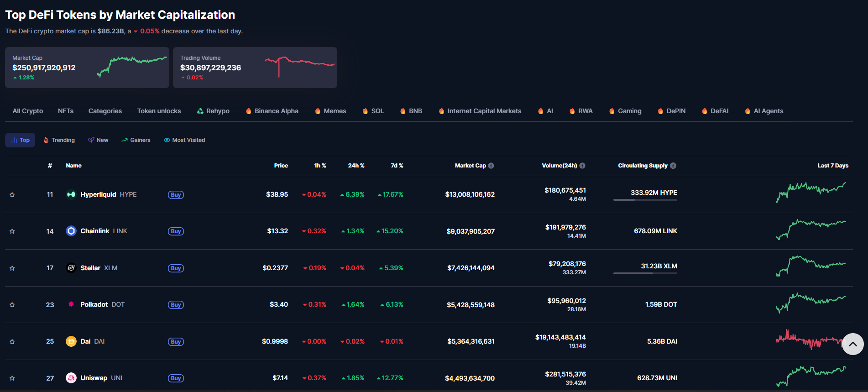This screenshot has height=392, width=868.
Task: Click Buy button for Chainlink
Action: (x=176, y=231)
